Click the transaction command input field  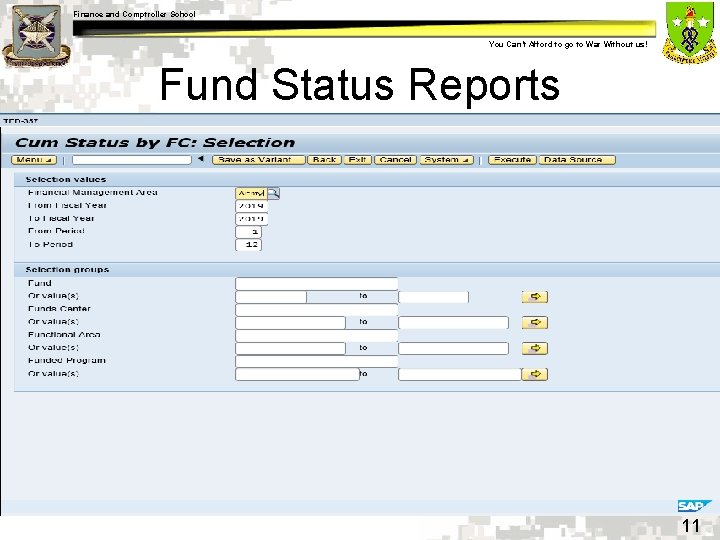(x=132, y=160)
